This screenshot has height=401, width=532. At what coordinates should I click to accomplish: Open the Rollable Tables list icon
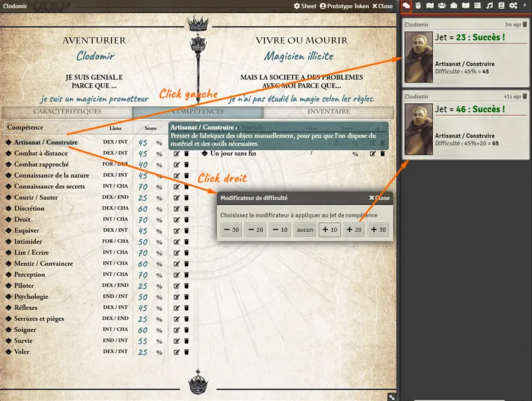[477, 6]
